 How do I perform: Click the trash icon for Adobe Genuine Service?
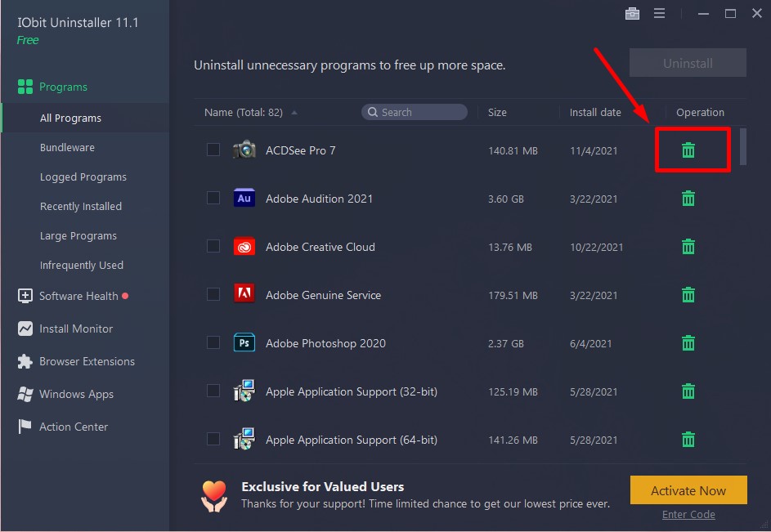point(688,295)
